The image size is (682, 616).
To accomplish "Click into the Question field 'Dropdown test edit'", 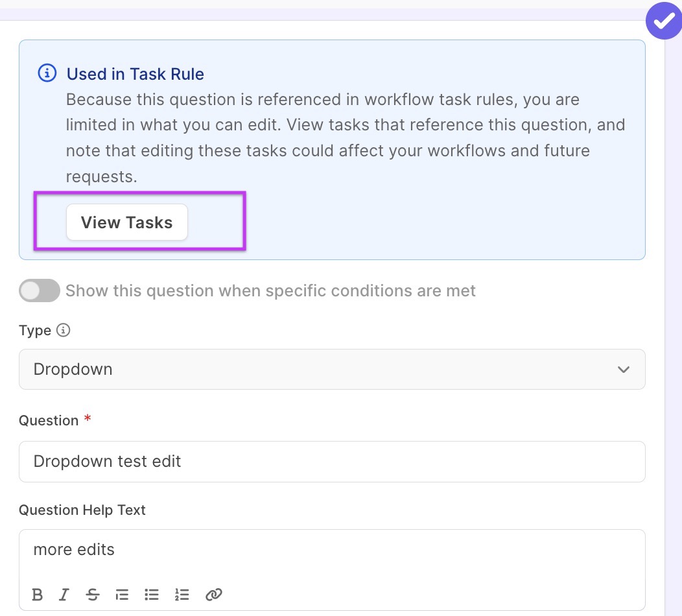I will point(332,462).
